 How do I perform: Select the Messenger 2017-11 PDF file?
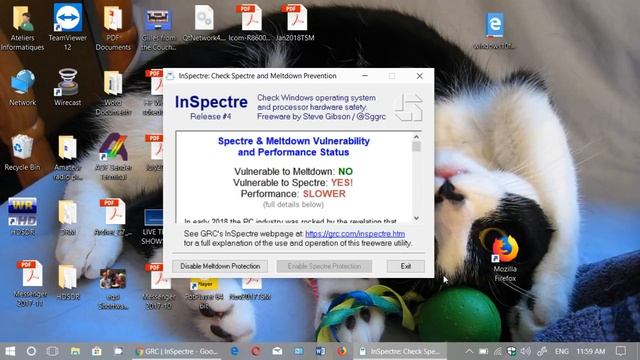pyautogui.click(x=31, y=283)
